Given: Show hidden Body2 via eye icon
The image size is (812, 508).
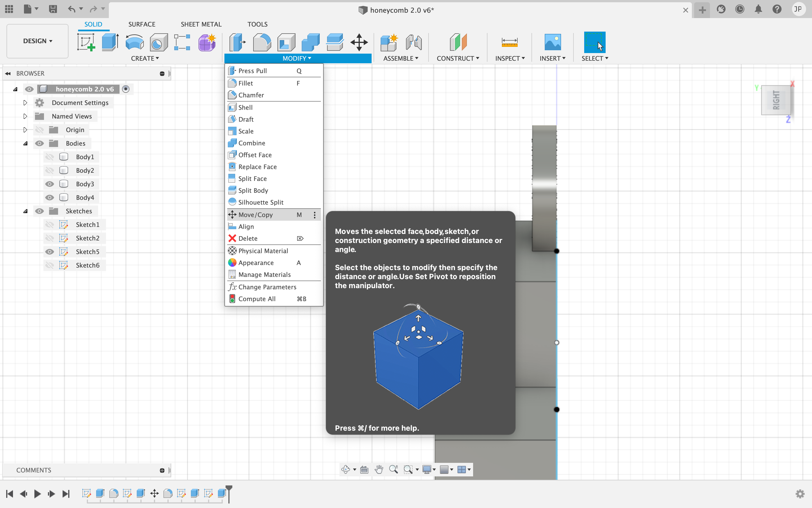Looking at the screenshot, I should [x=50, y=170].
